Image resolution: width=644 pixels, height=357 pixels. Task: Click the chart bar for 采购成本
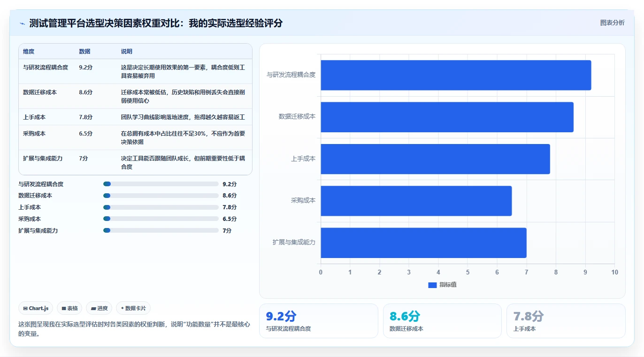click(x=416, y=200)
